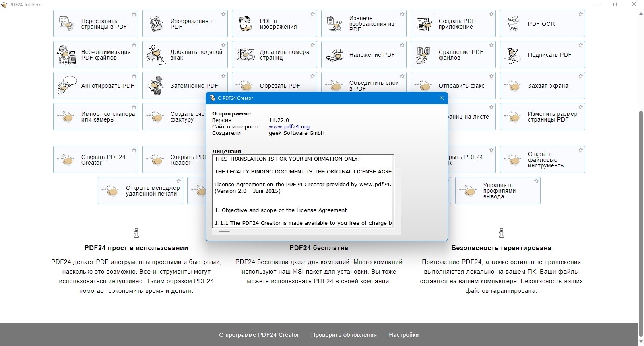Close the О PDF24 Creator dialog
The width and height of the screenshot is (644, 346).
coord(441,98)
